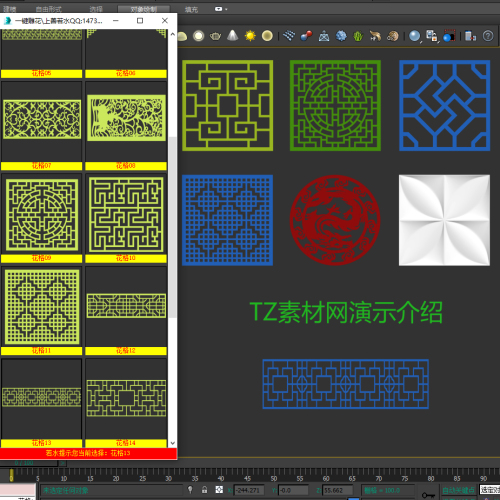The image size is (500, 500).
Task: Click the yellow 花格05 label
Action: tap(42, 73)
